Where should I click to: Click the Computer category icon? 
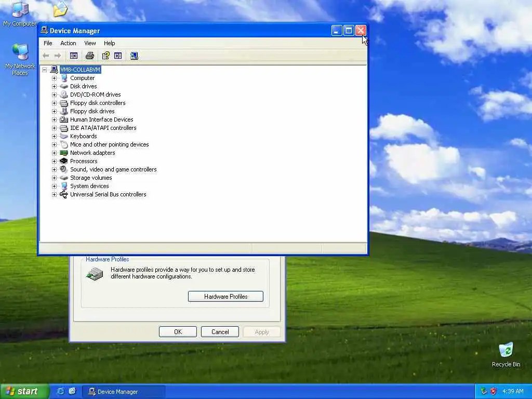click(x=64, y=78)
